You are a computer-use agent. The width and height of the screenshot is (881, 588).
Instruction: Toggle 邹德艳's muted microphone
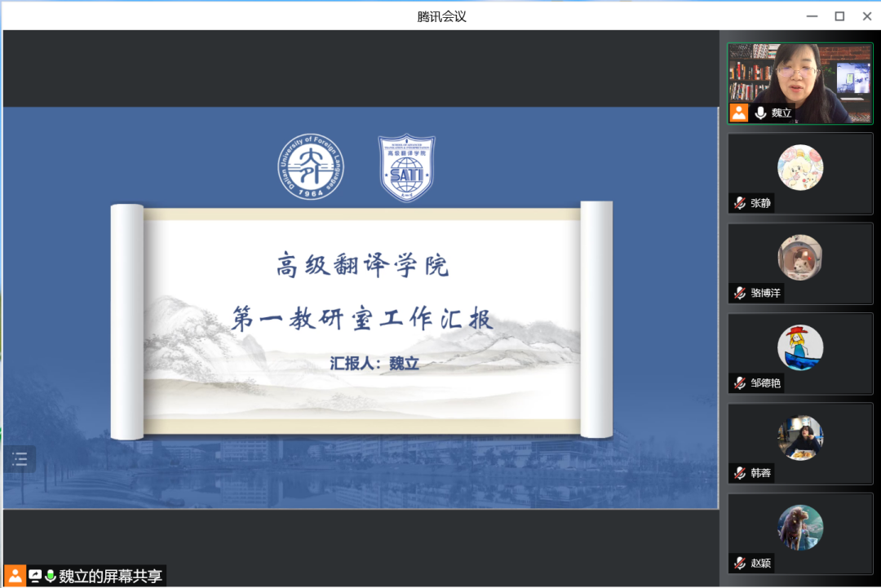(739, 383)
